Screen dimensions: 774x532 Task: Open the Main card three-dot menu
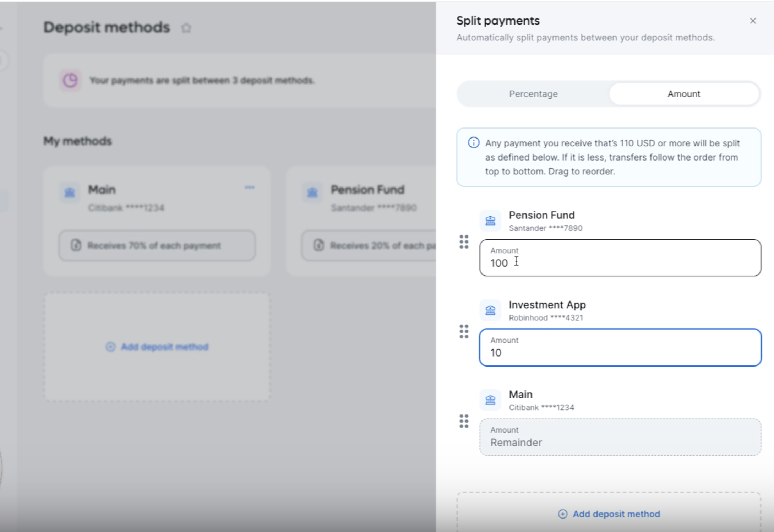tap(250, 187)
